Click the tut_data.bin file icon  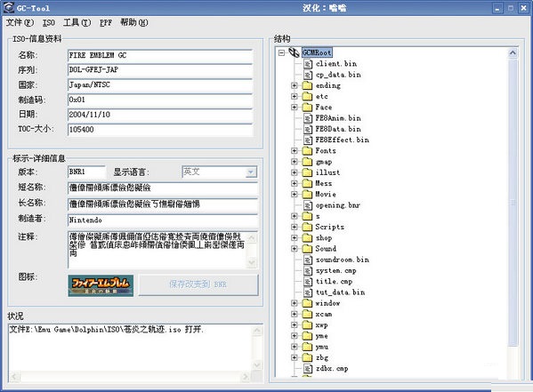pos(308,292)
